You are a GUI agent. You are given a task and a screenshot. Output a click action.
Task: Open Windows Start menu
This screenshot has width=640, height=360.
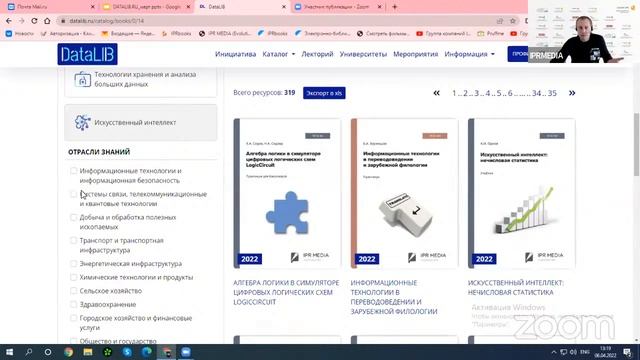coord(9,352)
